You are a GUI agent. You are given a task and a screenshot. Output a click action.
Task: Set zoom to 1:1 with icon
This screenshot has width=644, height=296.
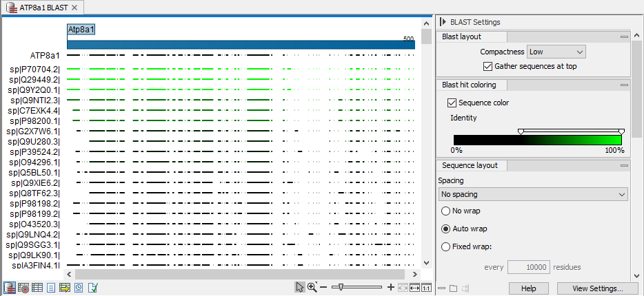pos(426,288)
